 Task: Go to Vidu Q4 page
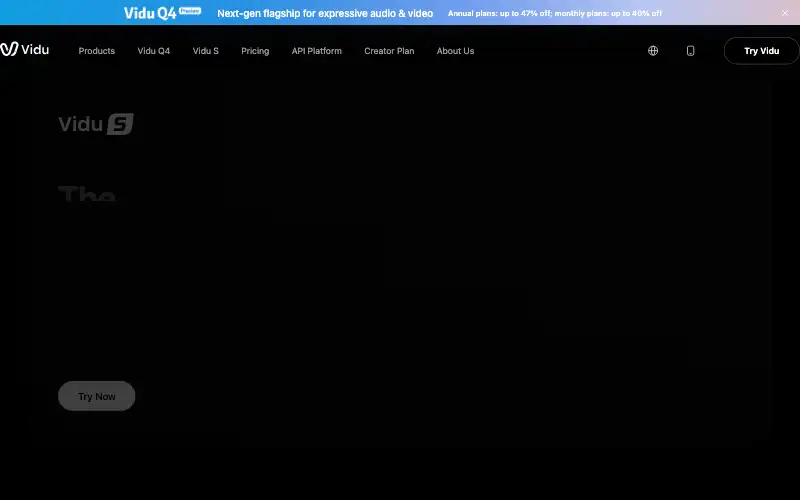(x=154, y=51)
